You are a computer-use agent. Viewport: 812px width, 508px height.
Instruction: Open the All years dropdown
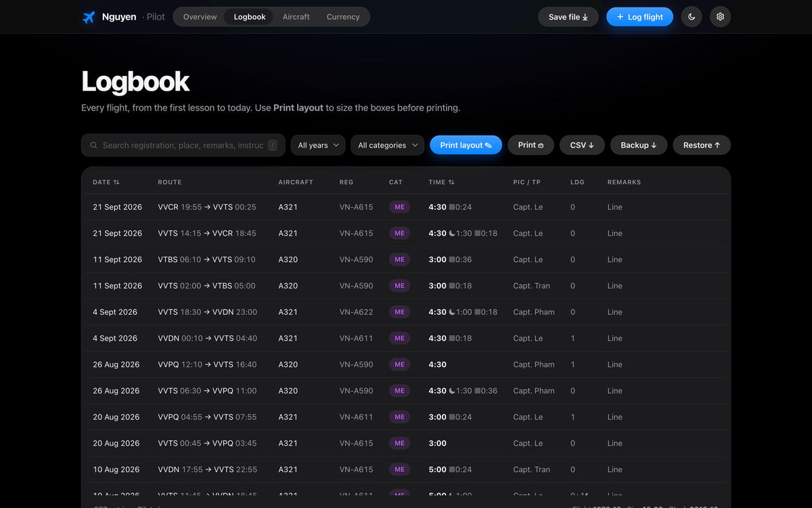(x=318, y=145)
